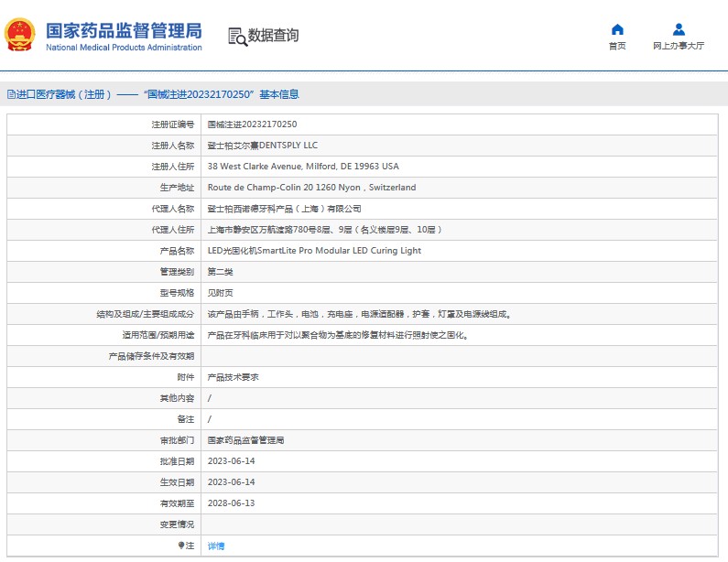The height and width of the screenshot is (562, 728).
Task: Click the lightbulb icon beside 注
Action: point(181,546)
